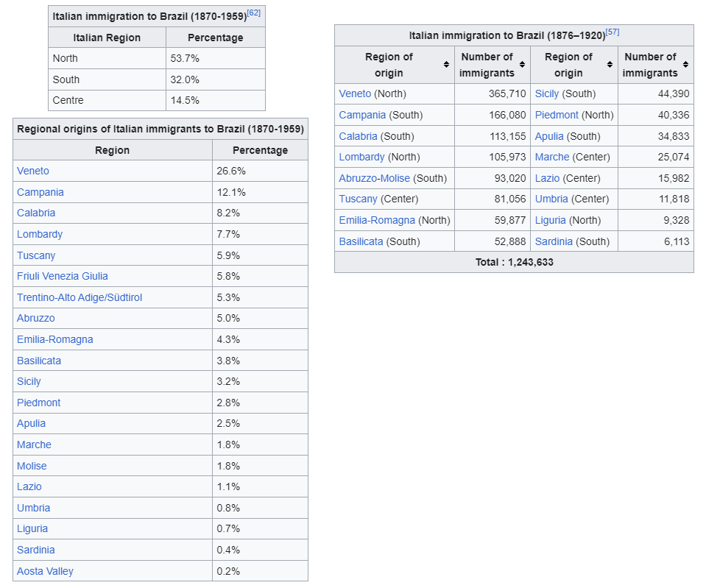The image size is (706, 588).
Task: Select the 53.7% North percentage cell
Action: pos(216,59)
